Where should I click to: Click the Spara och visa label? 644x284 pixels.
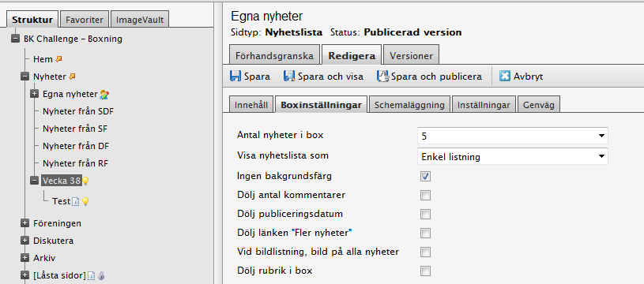coord(330,77)
